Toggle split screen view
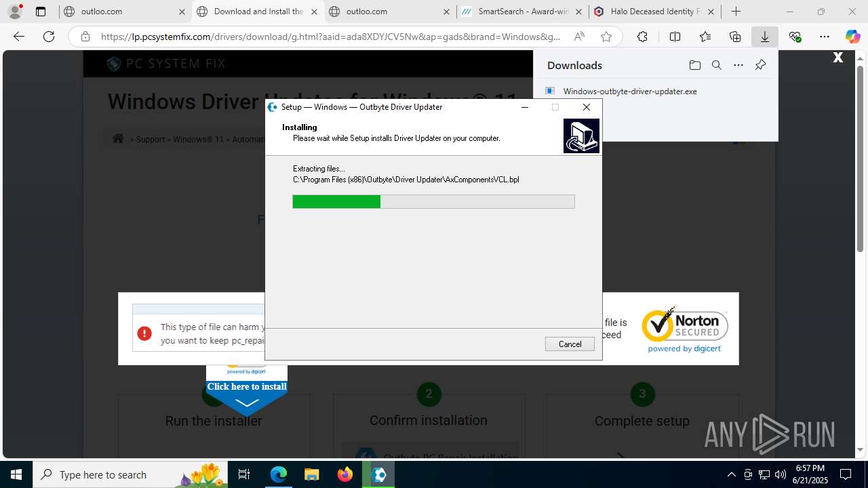 [x=675, y=37]
